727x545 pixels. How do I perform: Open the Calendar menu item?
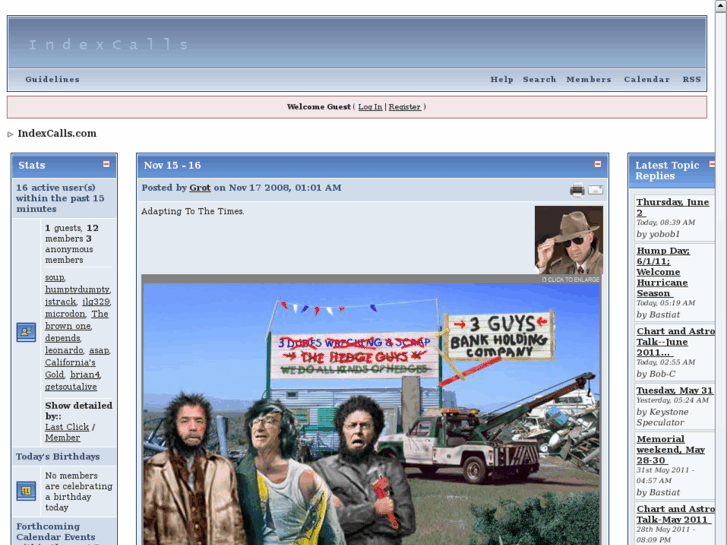coord(646,79)
